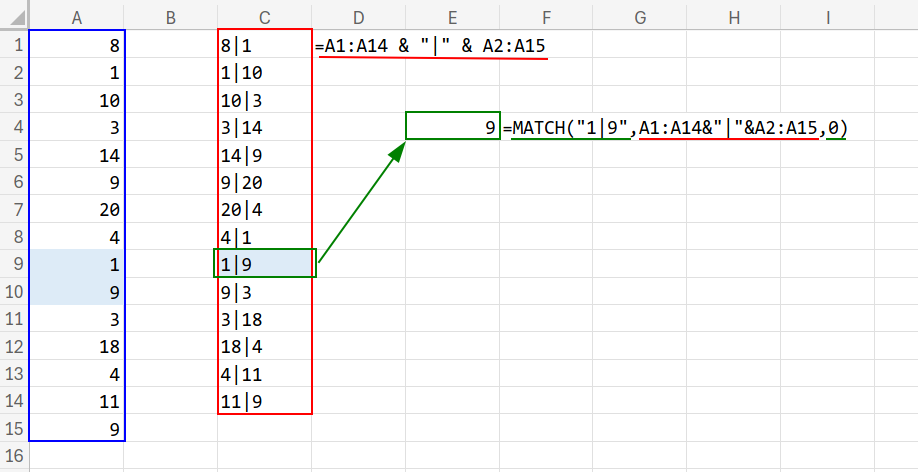The image size is (918, 472).
Task: Select row 15 header
Action: point(14,430)
